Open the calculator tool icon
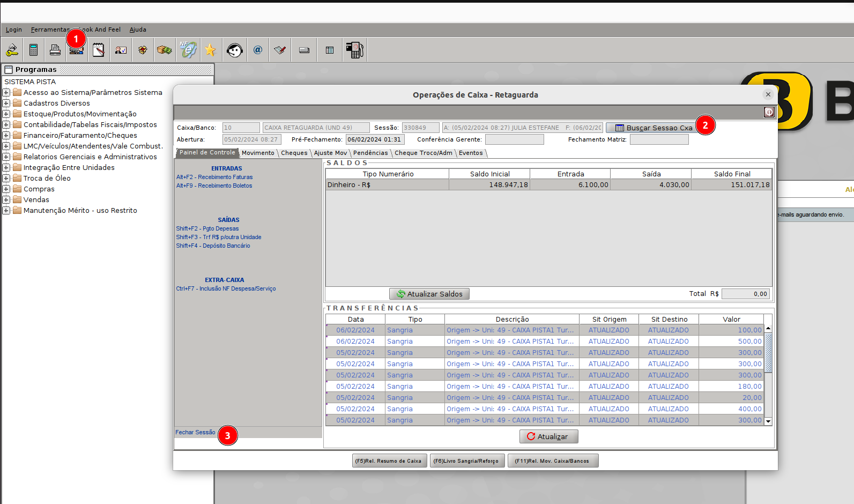Viewport: 854px width, 504px height. [x=33, y=50]
